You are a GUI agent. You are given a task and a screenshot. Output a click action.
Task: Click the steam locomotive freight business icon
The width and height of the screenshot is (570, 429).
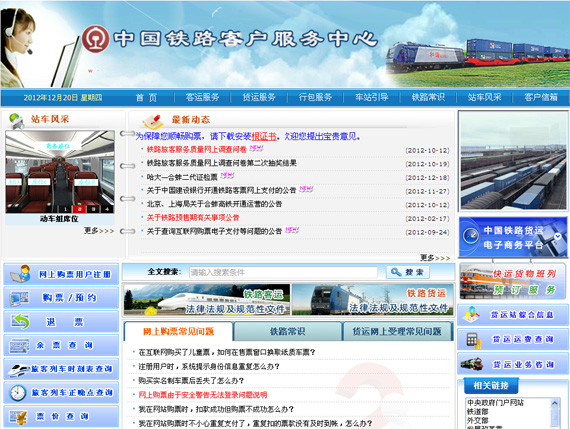(471, 364)
